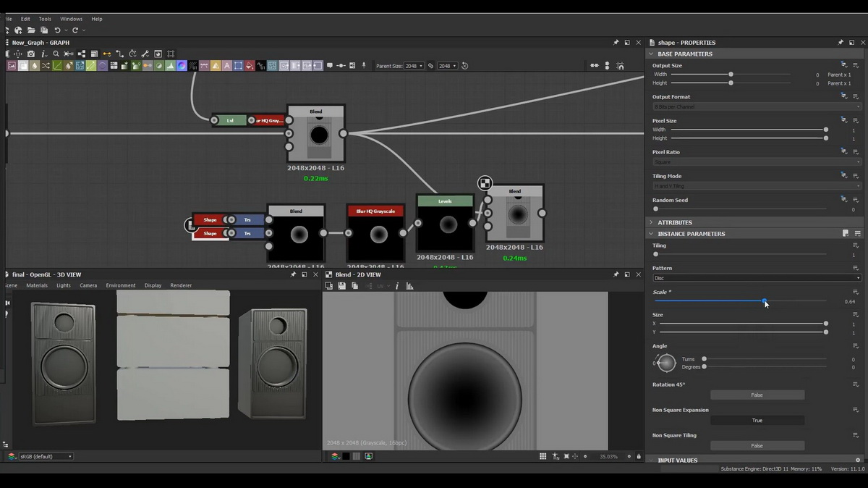The width and height of the screenshot is (868, 488).
Task: Click the undo arrow in the main toolbar
Action: (x=57, y=30)
